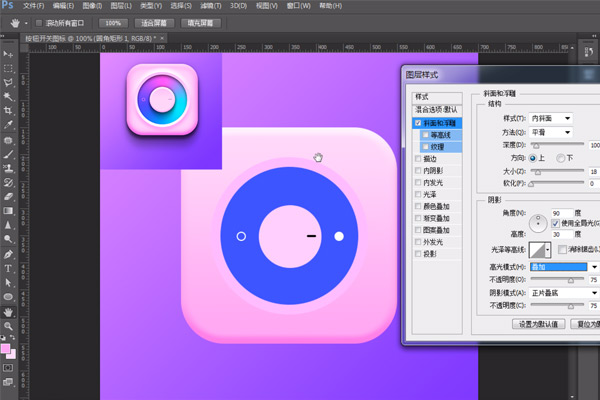Enable the 投影 (Drop Shadow) checkbox
The height and width of the screenshot is (400, 600).
[x=418, y=254]
